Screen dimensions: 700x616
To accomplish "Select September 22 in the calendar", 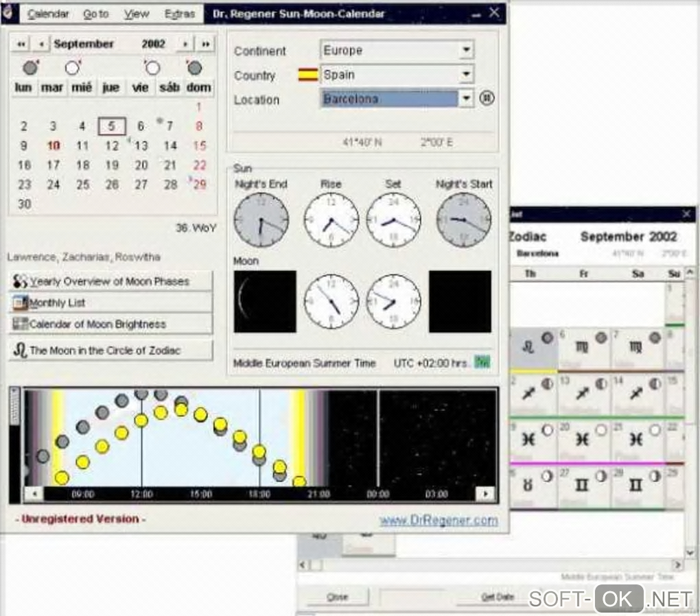I will 199,165.
